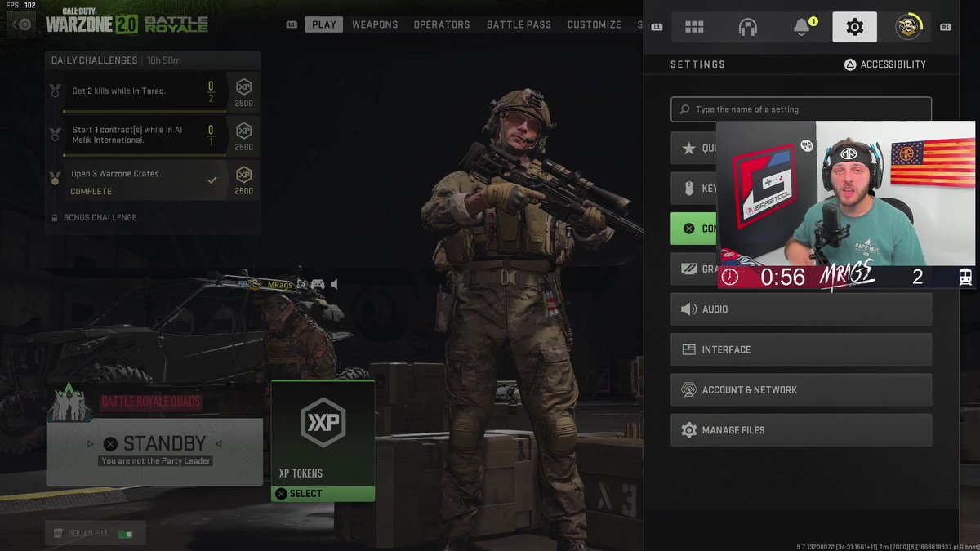The image size is (980, 551).
Task: Click the Manage Files gear icon
Action: click(688, 430)
